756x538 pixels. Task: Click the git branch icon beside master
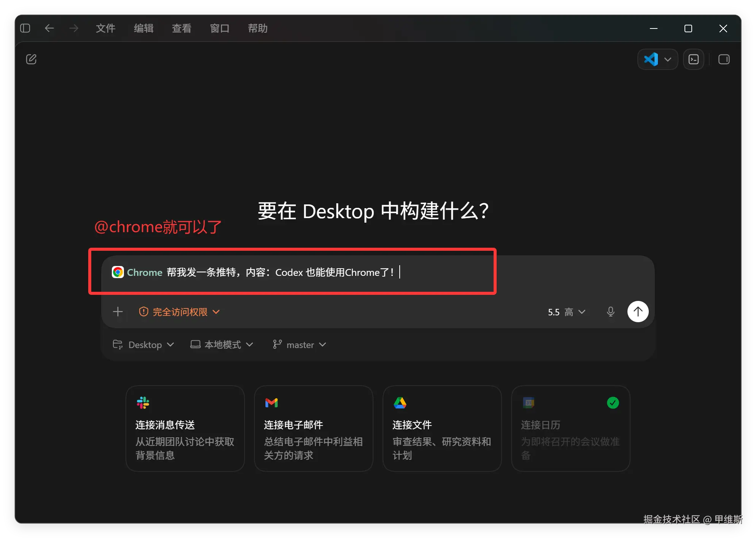[x=277, y=344]
